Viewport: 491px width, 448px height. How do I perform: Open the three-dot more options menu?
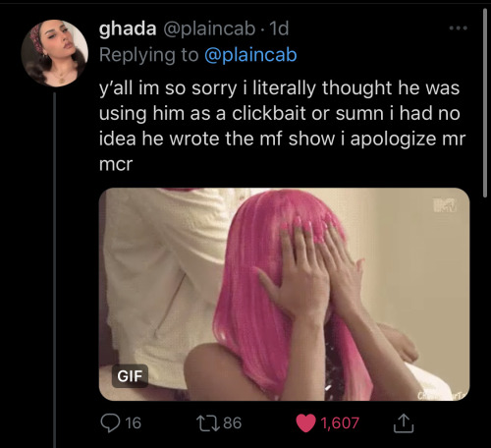(459, 28)
